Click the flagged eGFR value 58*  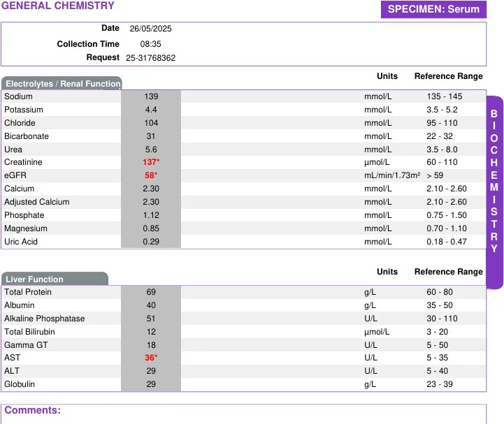(151, 175)
